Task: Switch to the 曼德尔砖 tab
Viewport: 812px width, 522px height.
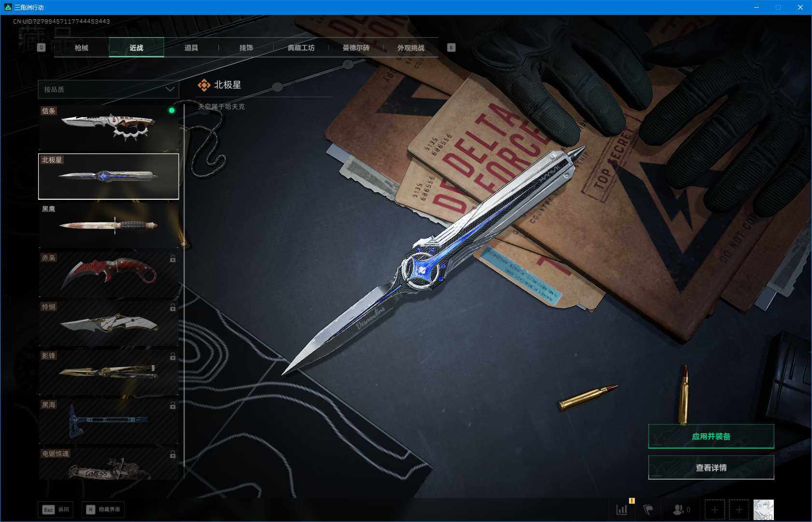Action: tap(356, 48)
